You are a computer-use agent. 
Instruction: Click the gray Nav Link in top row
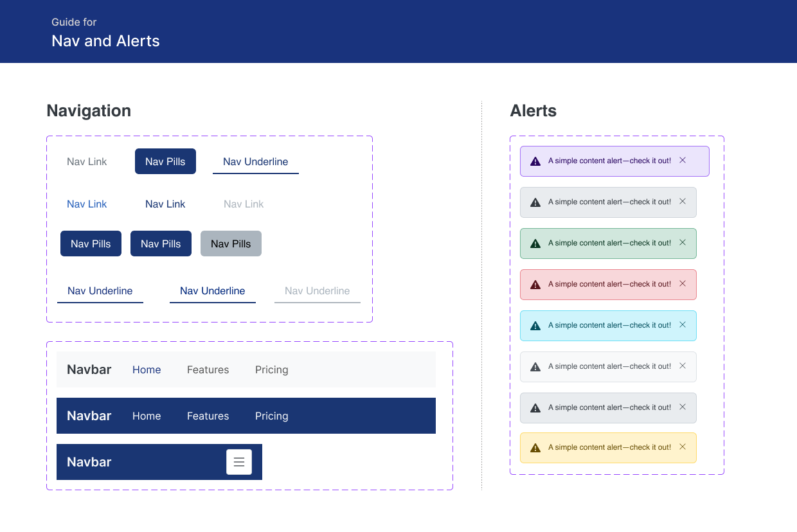(87, 161)
